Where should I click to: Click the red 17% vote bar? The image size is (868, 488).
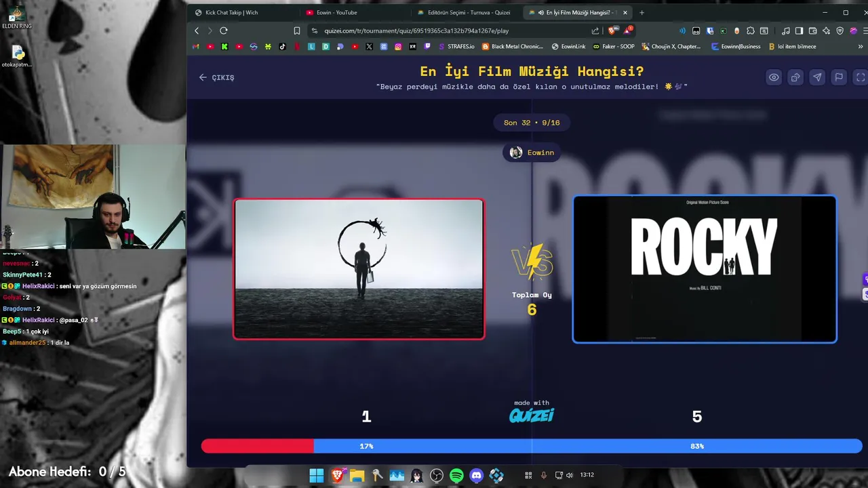tap(258, 446)
